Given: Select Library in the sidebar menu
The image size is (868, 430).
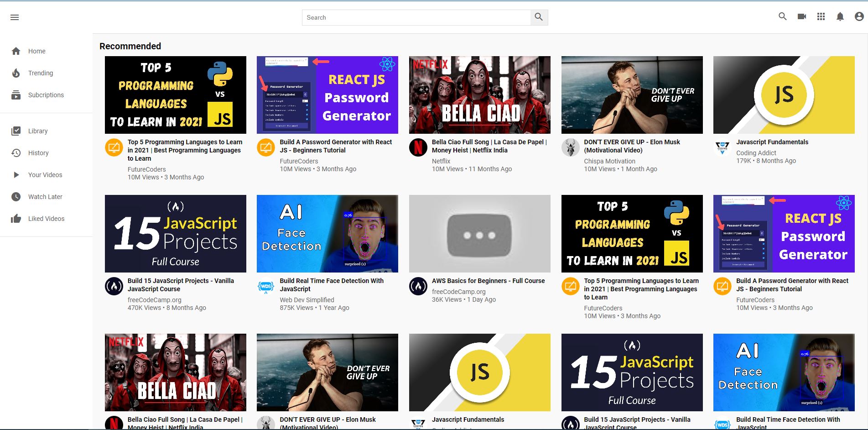Looking at the screenshot, I should pyautogui.click(x=38, y=131).
